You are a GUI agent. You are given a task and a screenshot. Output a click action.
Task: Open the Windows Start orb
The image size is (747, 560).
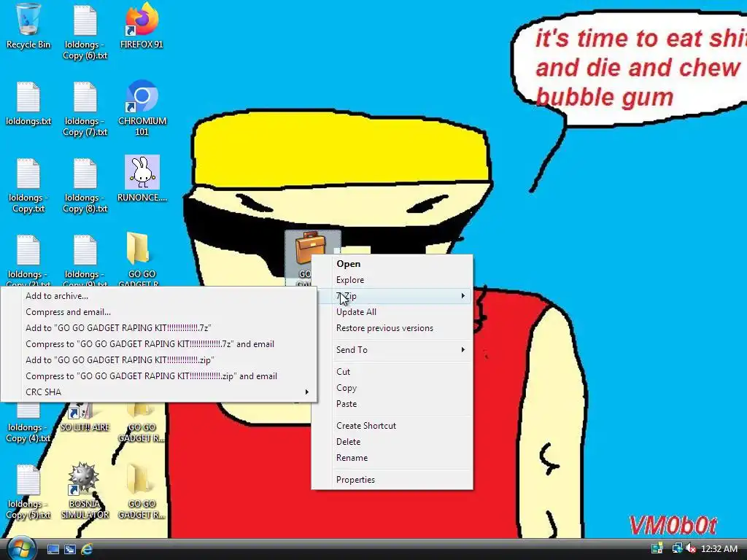[x=21, y=548]
